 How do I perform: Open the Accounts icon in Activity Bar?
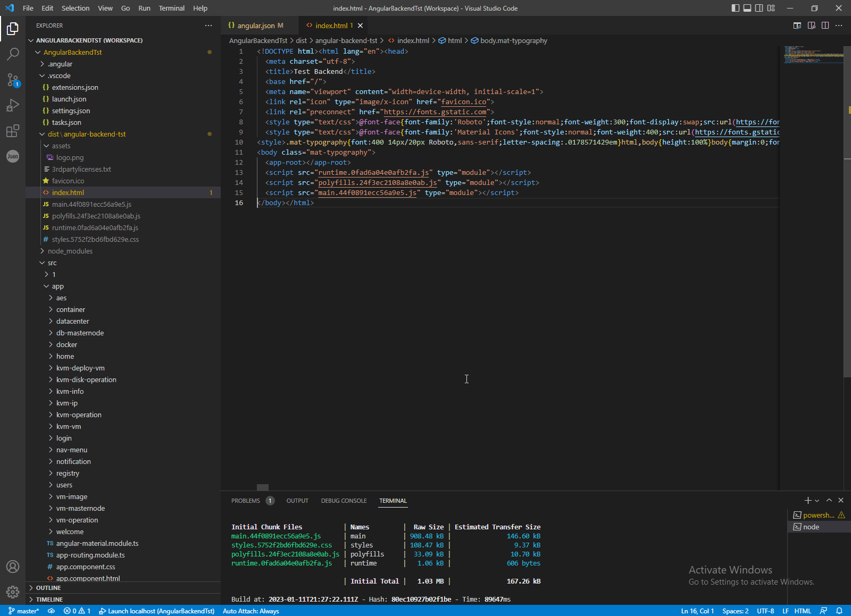[x=13, y=567]
